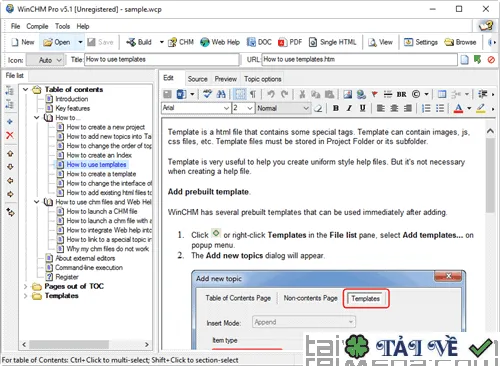Viewport: 500px width, 366px height.
Task: Click the red cancel icon beside URL
Action: 491,60
